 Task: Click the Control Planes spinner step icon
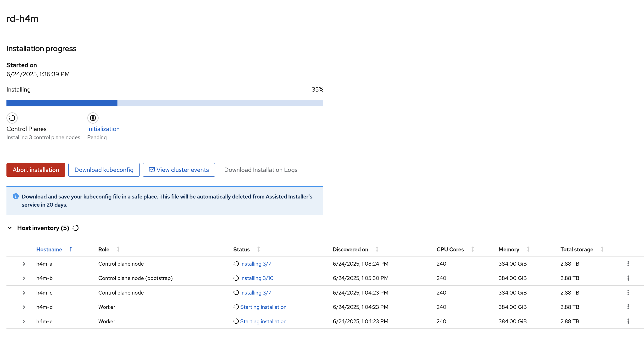pyautogui.click(x=12, y=118)
